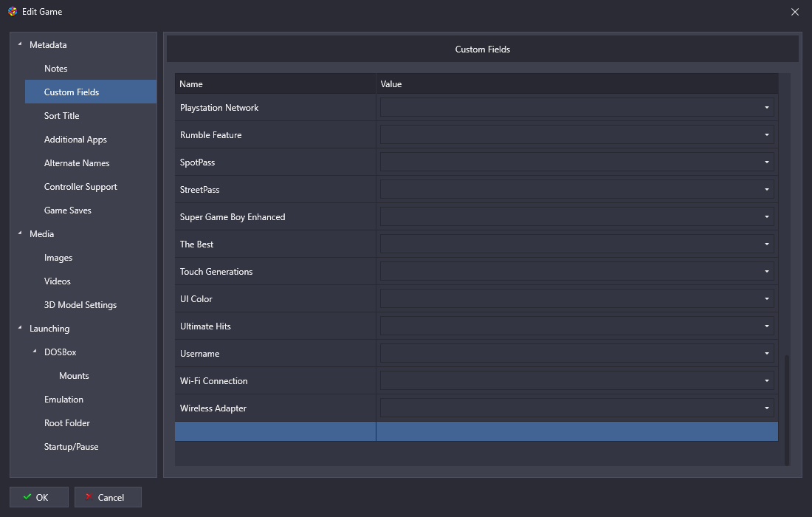
Task: Open the Notes page
Action: [56, 69]
